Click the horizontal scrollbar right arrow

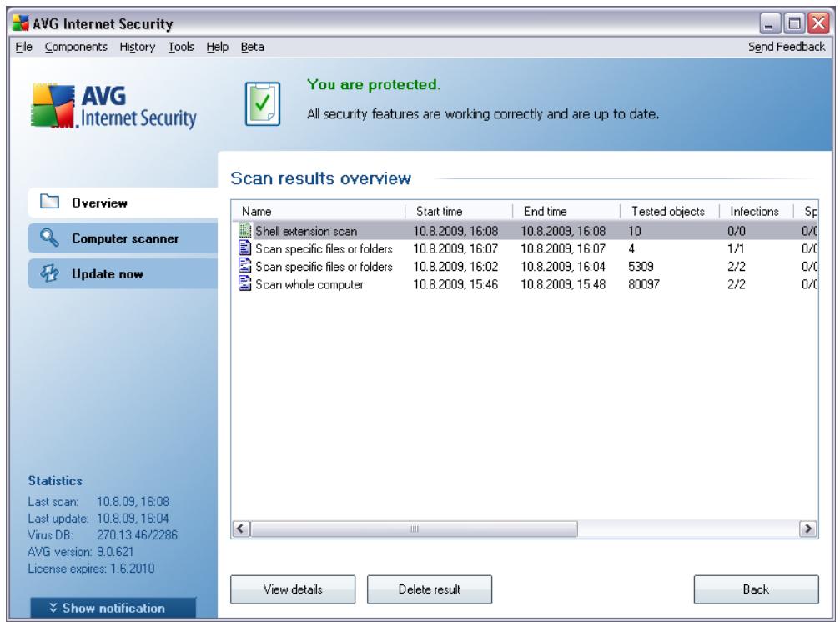pos(807,529)
